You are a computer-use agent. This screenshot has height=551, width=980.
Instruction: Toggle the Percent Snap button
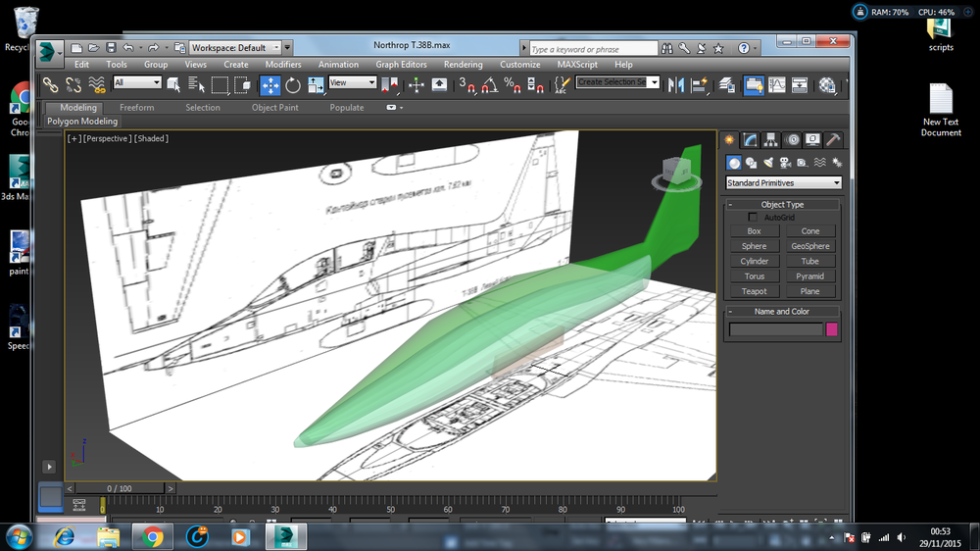[x=513, y=85]
